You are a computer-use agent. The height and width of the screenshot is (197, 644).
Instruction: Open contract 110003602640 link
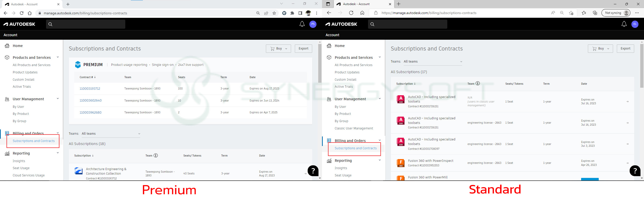tap(91, 101)
